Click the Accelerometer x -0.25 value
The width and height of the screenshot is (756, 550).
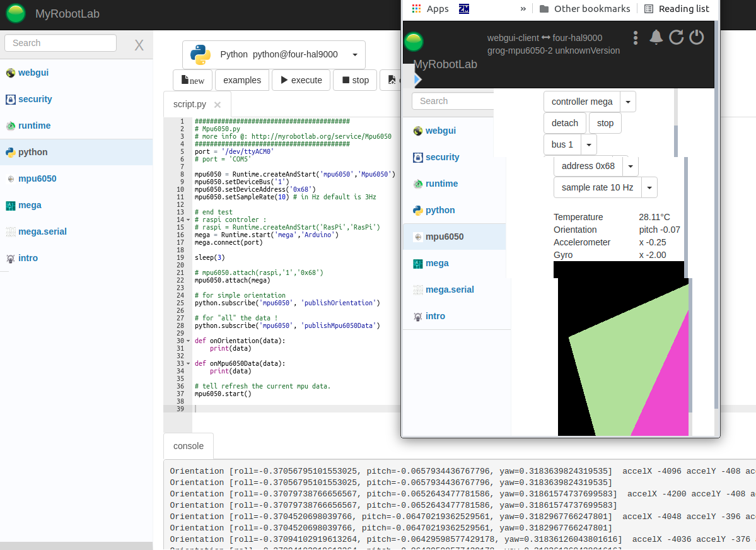[x=653, y=242]
